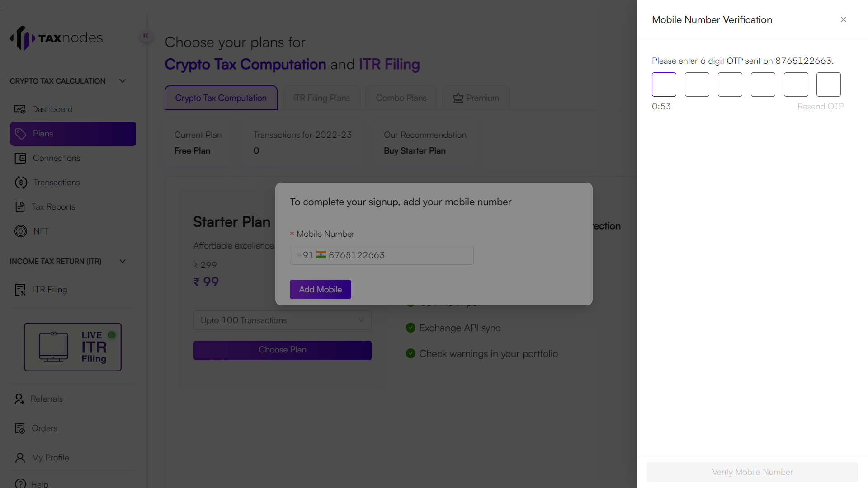Click the Mobile Number input field
The image size is (868, 488).
click(x=382, y=255)
